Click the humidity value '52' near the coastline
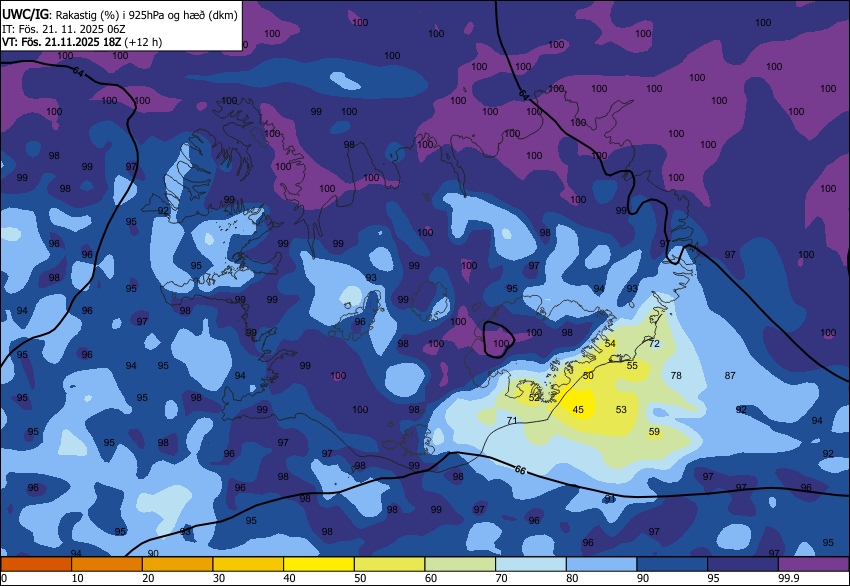850x586 pixels. [534, 397]
